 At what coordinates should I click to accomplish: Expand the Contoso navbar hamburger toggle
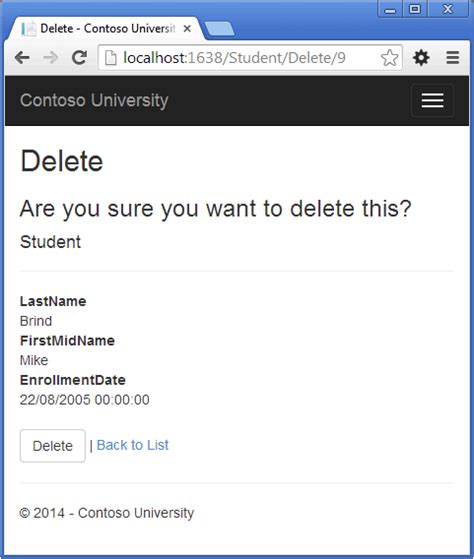coord(432,101)
